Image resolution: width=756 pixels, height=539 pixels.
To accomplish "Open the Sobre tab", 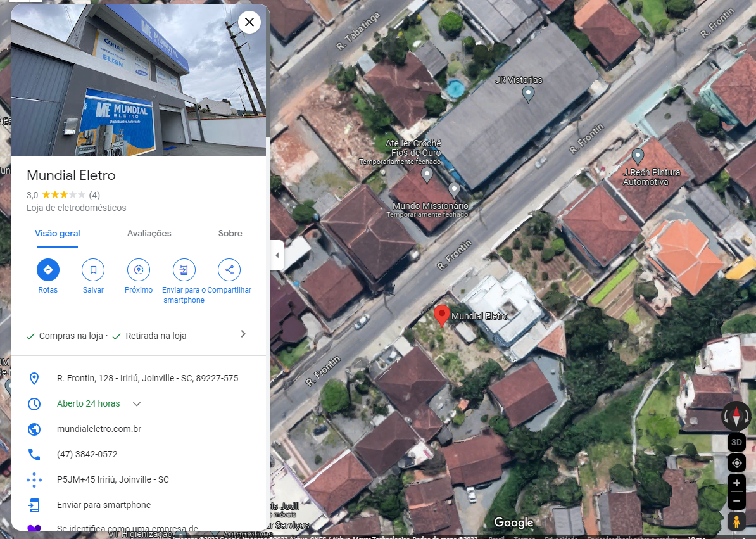I will point(230,233).
